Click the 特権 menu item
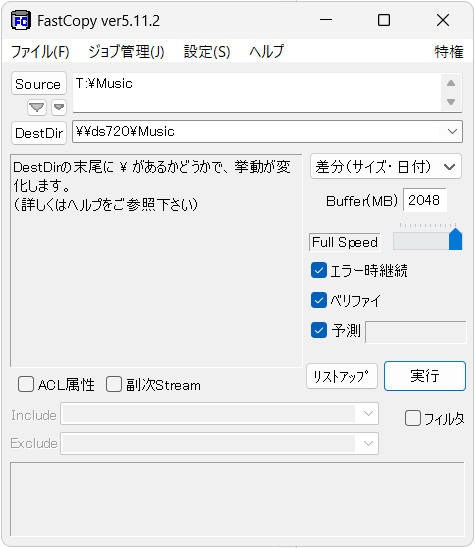Screen dimensions: 475x548 [x=449, y=52]
